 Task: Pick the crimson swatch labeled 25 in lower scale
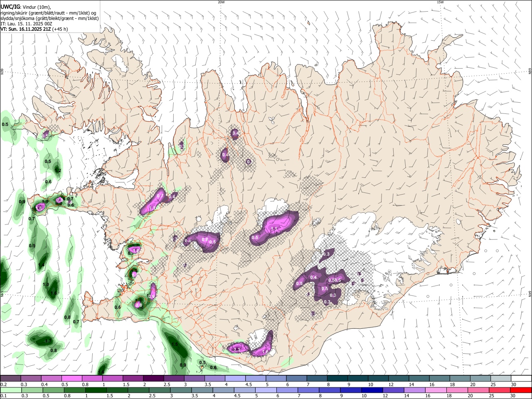tap(500, 390)
